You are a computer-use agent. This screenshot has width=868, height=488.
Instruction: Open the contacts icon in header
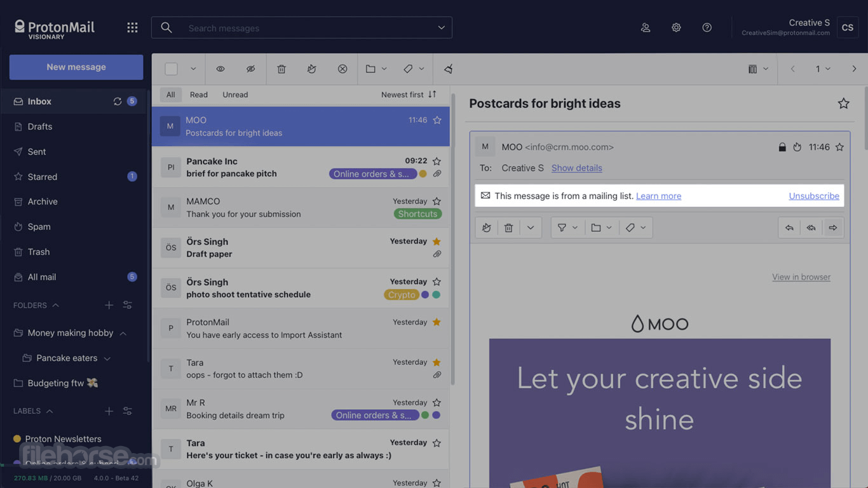[x=646, y=27]
